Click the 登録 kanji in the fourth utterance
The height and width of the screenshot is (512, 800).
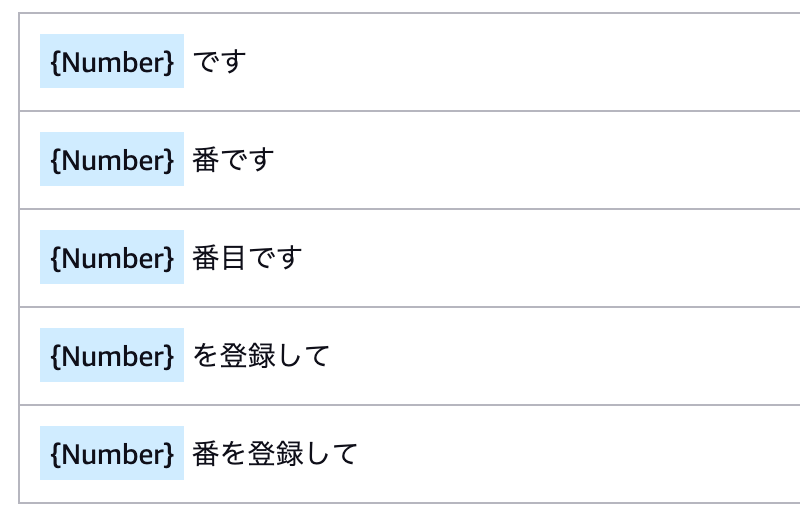pos(248,355)
